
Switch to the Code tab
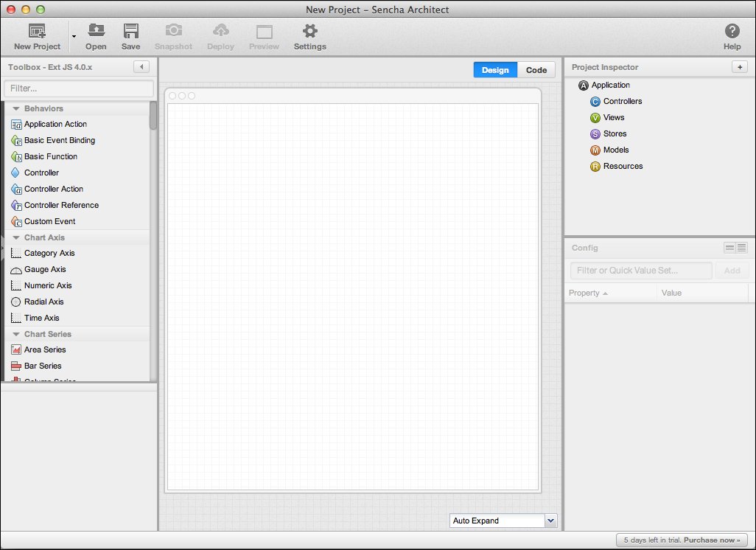pyautogui.click(x=536, y=70)
